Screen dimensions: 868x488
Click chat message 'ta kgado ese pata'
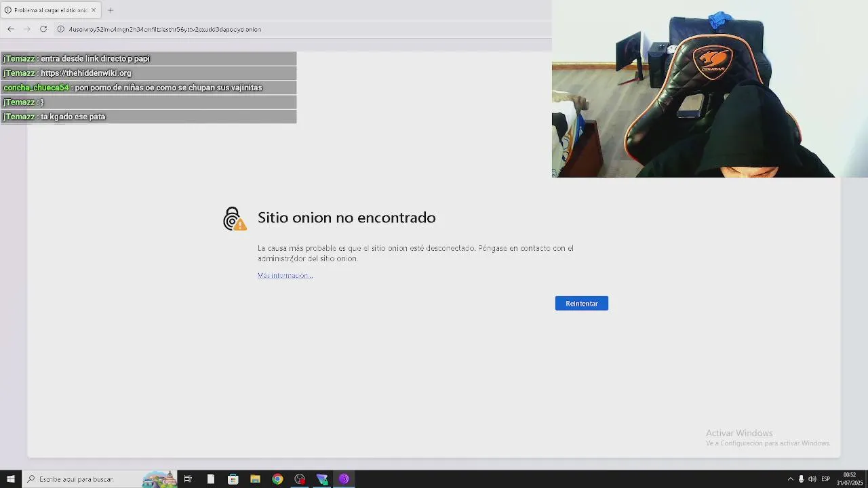click(73, 117)
